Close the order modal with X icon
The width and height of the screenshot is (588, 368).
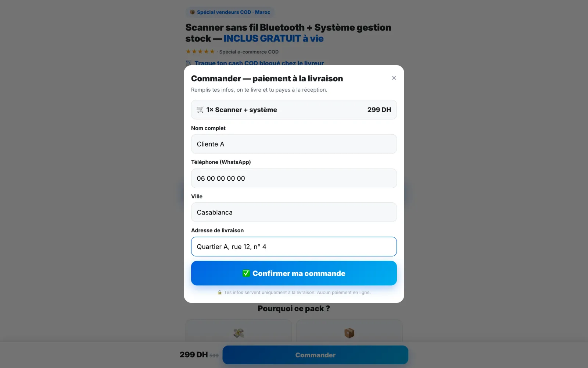pyautogui.click(x=394, y=78)
